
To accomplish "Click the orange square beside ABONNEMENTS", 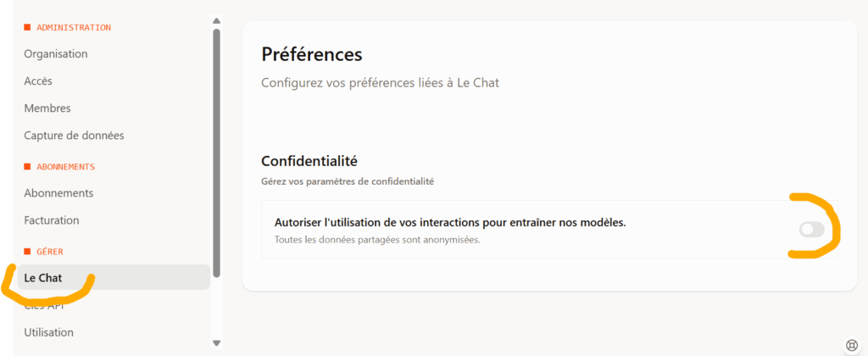I will 27,166.
